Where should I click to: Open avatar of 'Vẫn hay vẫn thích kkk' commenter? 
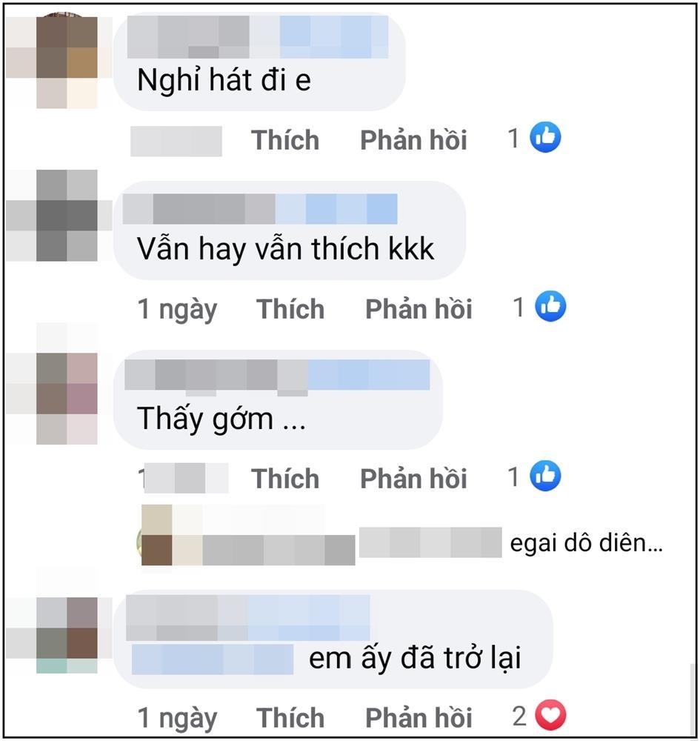67,216
